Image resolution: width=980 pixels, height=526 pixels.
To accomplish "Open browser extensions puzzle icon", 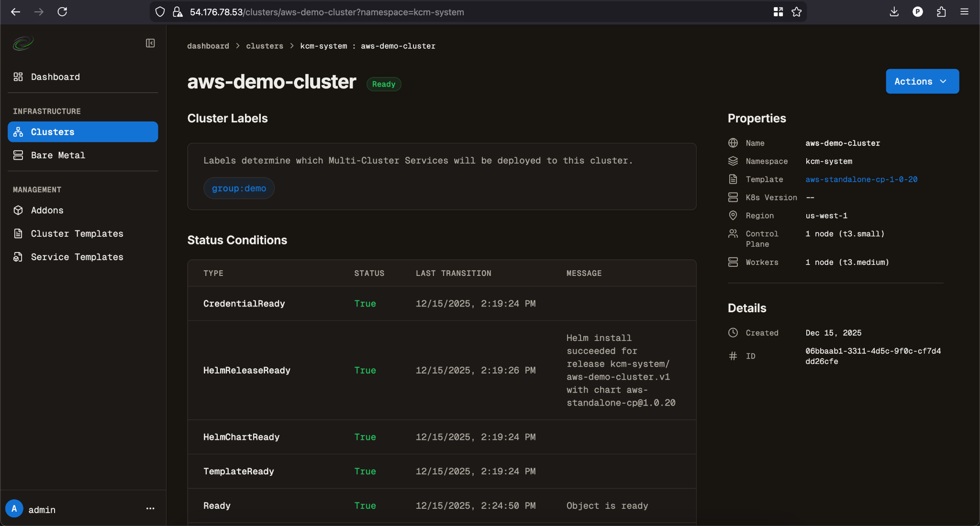I will point(941,12).
